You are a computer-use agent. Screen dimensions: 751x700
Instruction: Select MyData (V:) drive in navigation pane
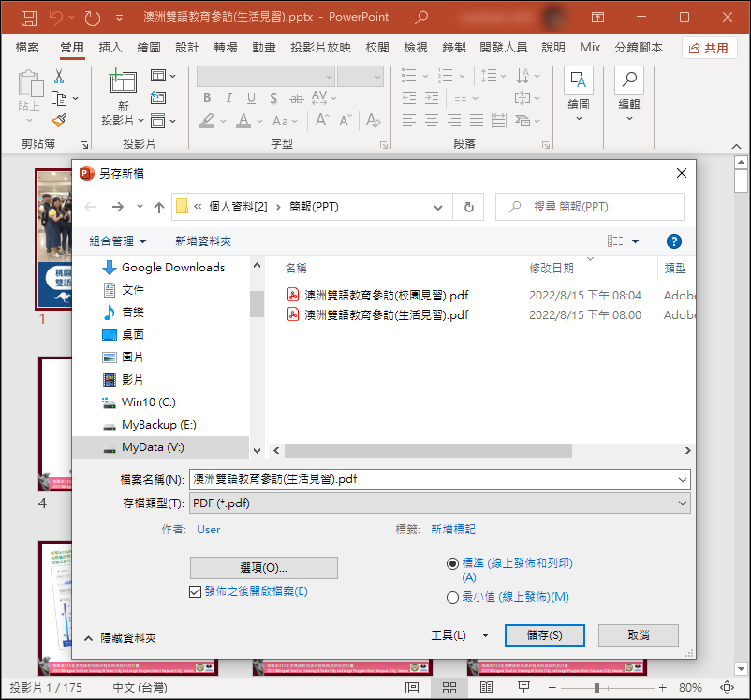click(x=160, y=447)
